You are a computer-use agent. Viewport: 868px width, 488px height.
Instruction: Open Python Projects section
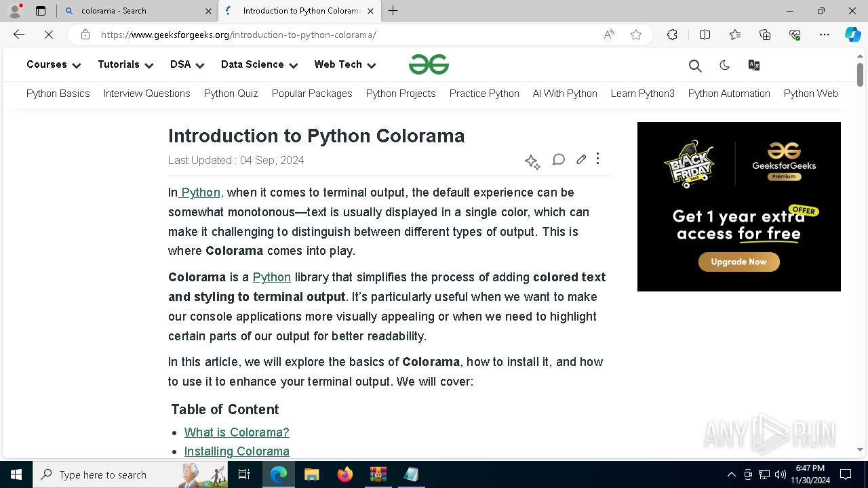(x=401, y=94)
